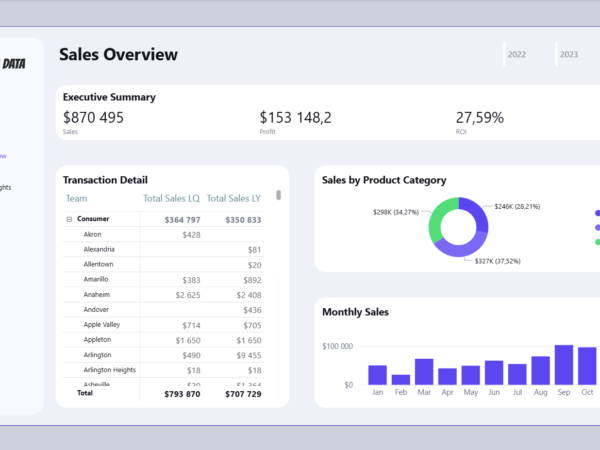
Task: Select the Alexandria row
Action: (x=163, y=249)
